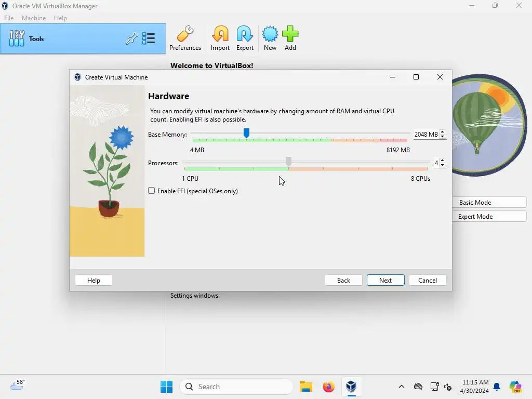Click the Back button
Viewport: 532px width, 399px height.
click(x=343, y=280)
